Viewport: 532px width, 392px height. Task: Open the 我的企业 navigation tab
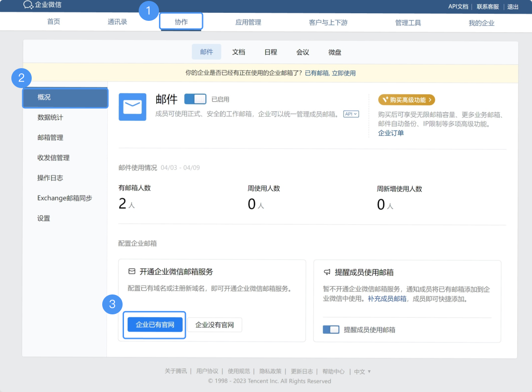tap(481, 23)
